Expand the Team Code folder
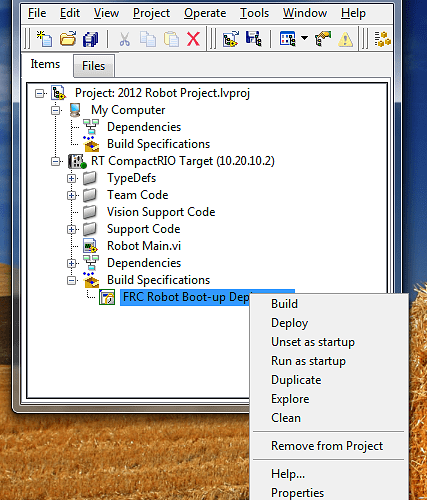Screen dimensions: 427x500 (x=71, y=195)
